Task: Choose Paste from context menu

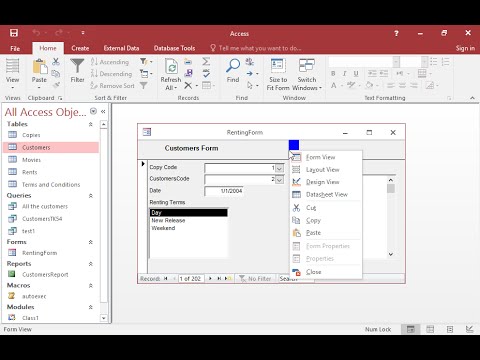Action: pyautogui.click(x=326, y=233)
